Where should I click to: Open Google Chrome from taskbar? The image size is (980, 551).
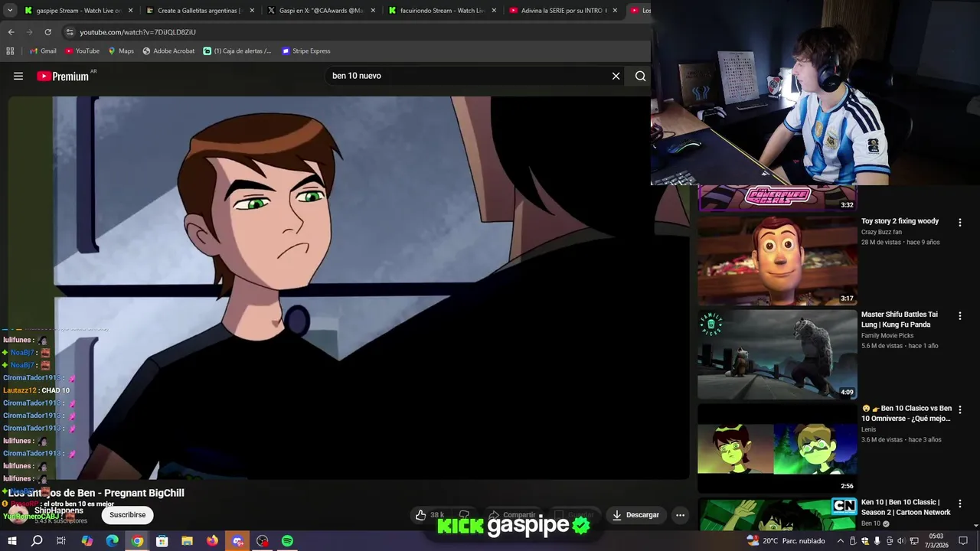click(x=137, y=541)
